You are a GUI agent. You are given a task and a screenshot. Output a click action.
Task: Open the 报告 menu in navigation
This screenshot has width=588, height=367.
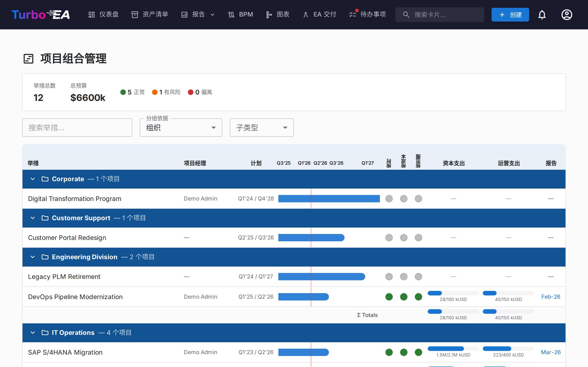pos(198,14)
